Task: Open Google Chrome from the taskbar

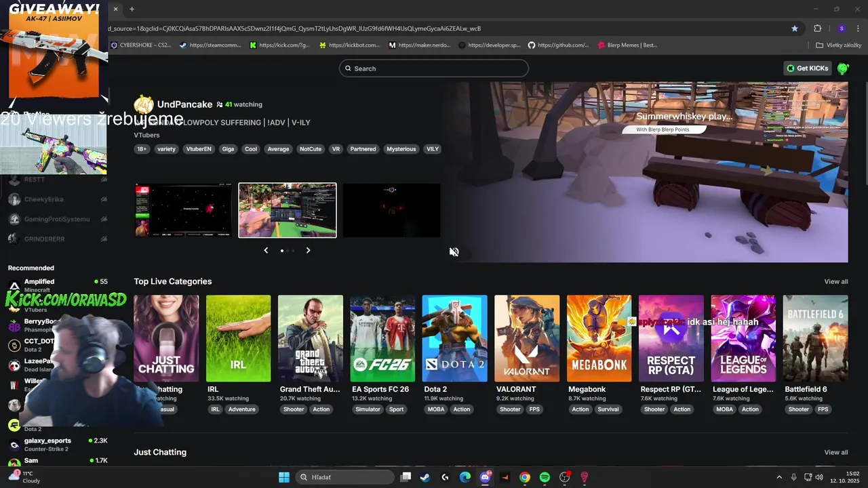Action: (524, 477)
